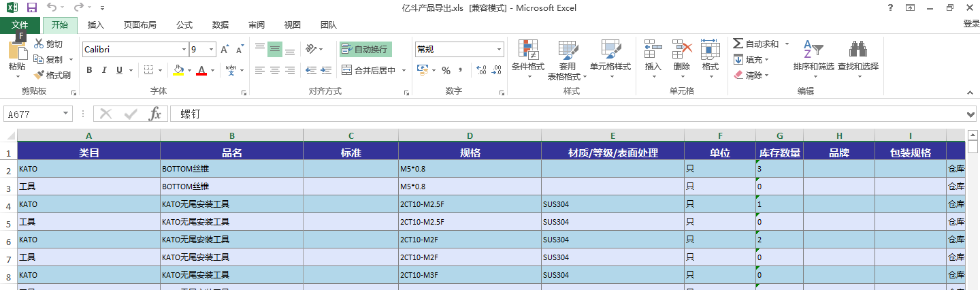Click the Increase Font Size icon
980x290 pixels.
[x=225, y=50]
